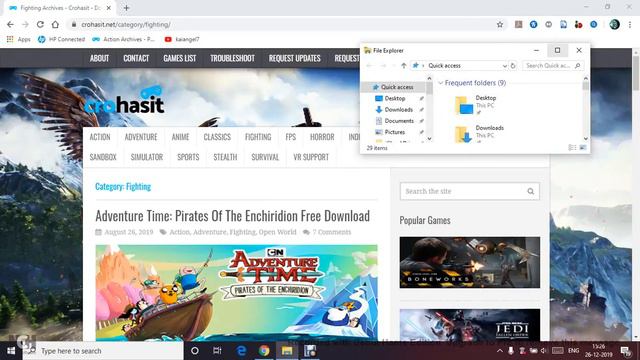This screenshot has height=360, width=640.
Task: Select SANDBOX category tab
Action: (x=103, y=157)
